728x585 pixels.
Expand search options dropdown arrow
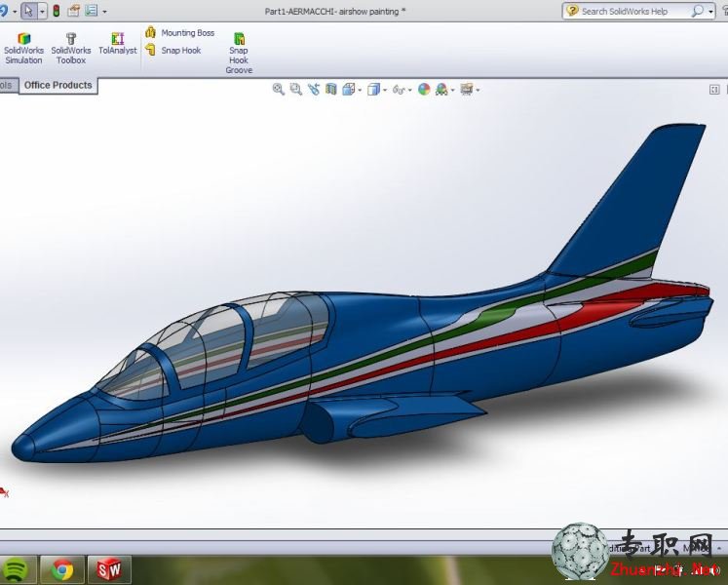pos(710,12)
